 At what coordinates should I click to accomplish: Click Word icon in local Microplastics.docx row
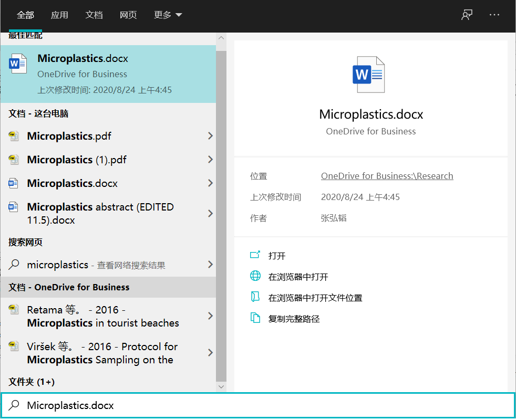point(13,183)
